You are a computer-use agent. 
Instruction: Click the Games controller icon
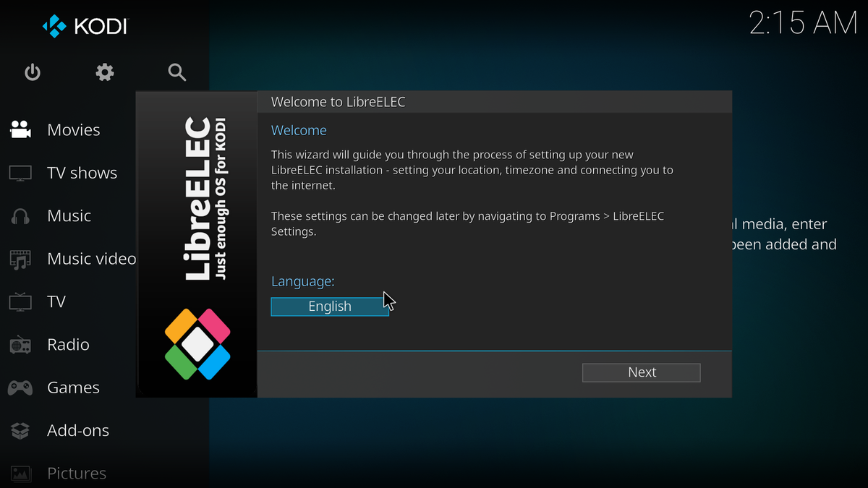click(20, 388)
